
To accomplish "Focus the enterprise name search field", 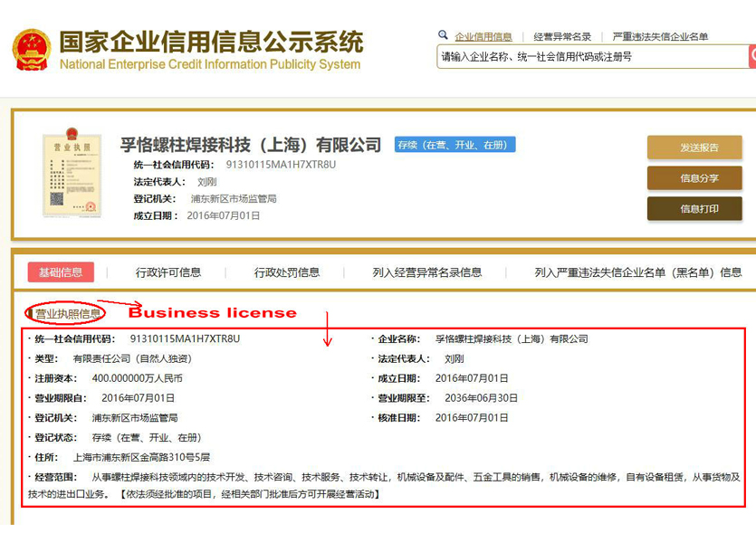I will (592, 57).
